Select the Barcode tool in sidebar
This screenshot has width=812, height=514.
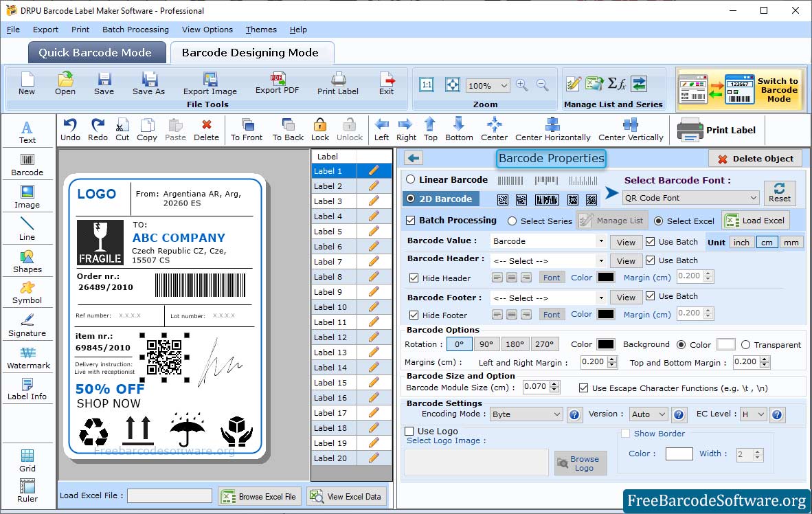click(27, 165)
